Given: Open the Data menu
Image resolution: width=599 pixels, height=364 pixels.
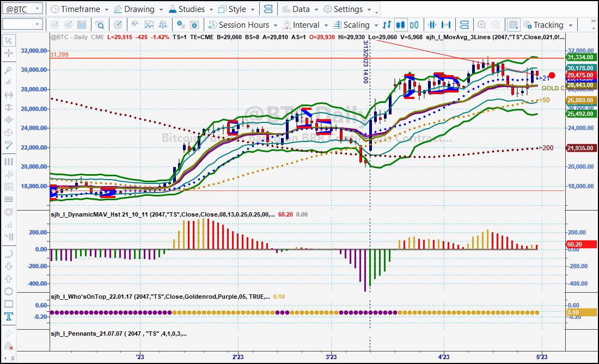Looking at the screenshot, I should [300, 9].
